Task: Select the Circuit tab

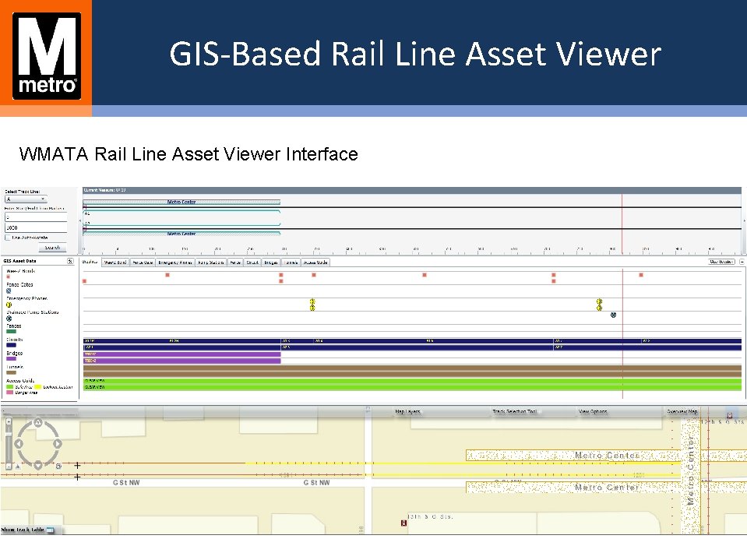Action: (x=252, y=262)
